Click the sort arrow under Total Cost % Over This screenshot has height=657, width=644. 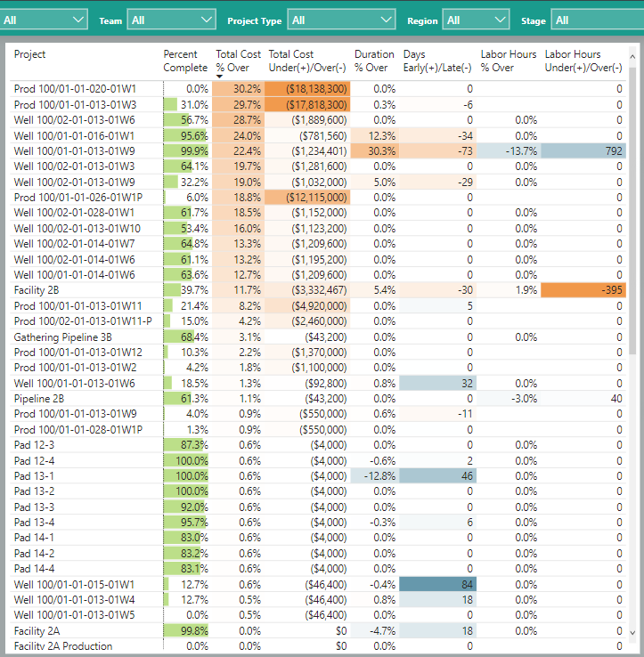coord(220,77)
